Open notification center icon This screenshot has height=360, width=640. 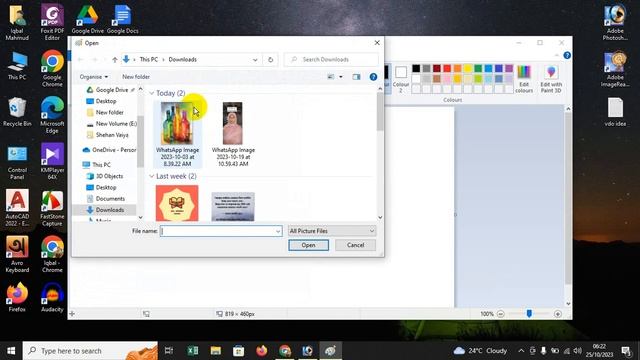[626, 351]
